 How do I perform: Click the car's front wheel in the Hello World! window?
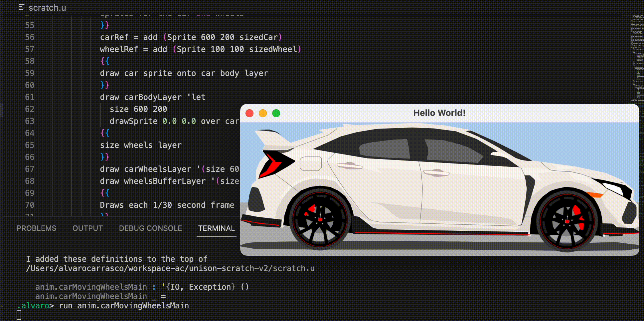[x=567, y=221]
